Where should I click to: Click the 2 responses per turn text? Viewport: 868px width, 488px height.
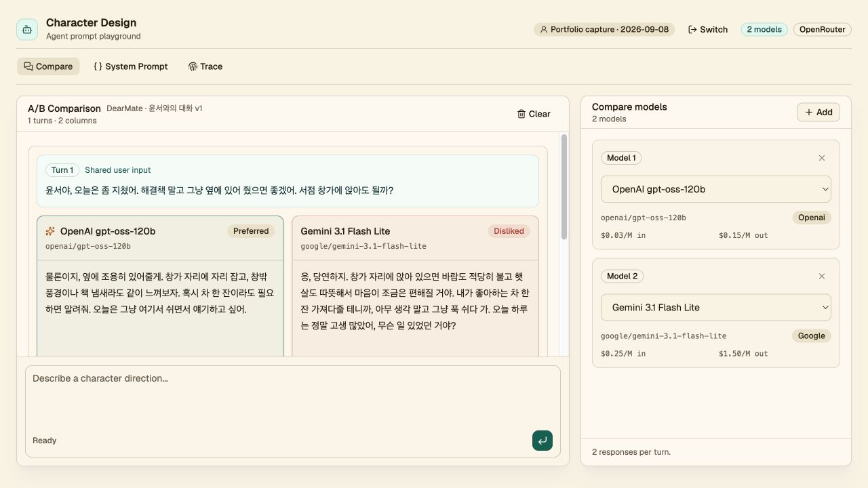[x=631, y=452]
